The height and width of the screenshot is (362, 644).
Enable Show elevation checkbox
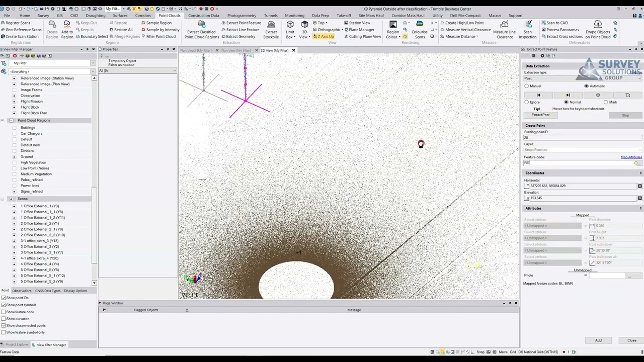[x=4, y=319]
